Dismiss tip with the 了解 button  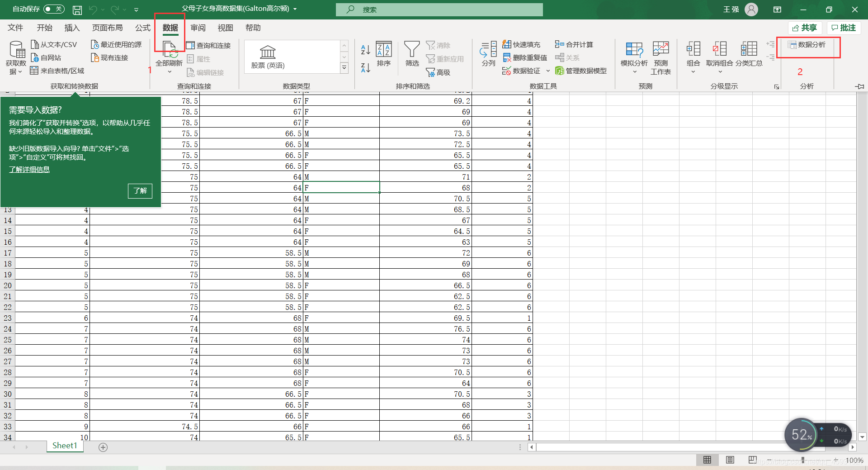point(140,191)
